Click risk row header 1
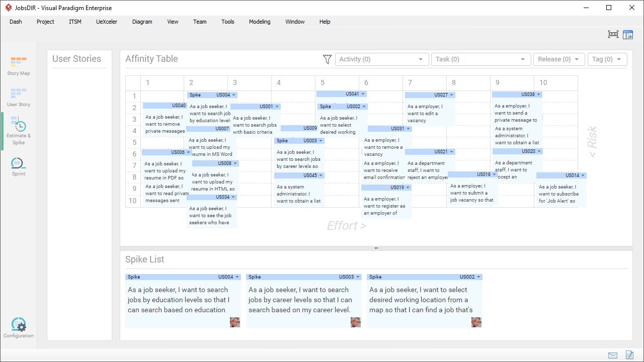The height and width of the screenshot is (362, 644). 134,96
